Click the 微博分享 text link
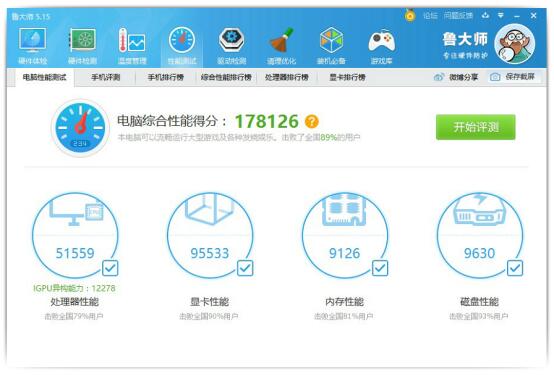The image size is (554, 375). point(464,77)
